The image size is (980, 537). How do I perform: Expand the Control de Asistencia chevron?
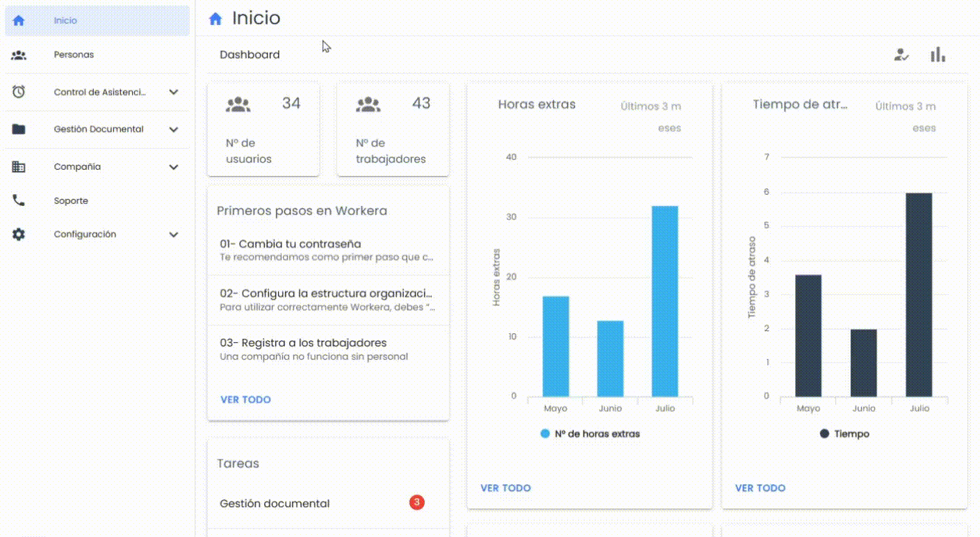[x=174, y=93]
